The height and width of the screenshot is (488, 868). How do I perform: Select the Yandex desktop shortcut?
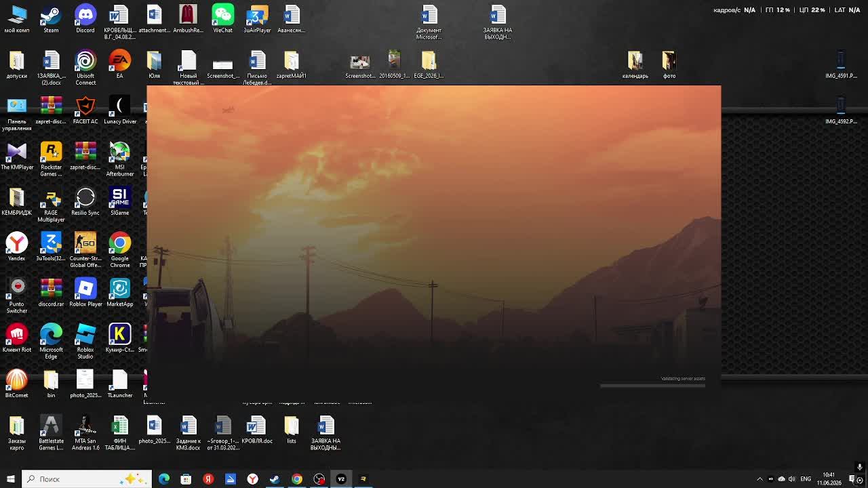pos(17,247)
